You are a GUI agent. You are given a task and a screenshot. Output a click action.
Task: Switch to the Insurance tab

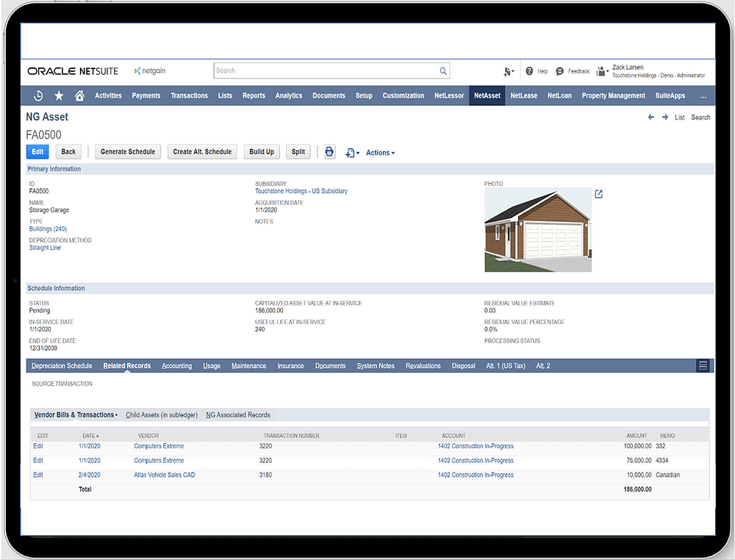pos(290,366)
